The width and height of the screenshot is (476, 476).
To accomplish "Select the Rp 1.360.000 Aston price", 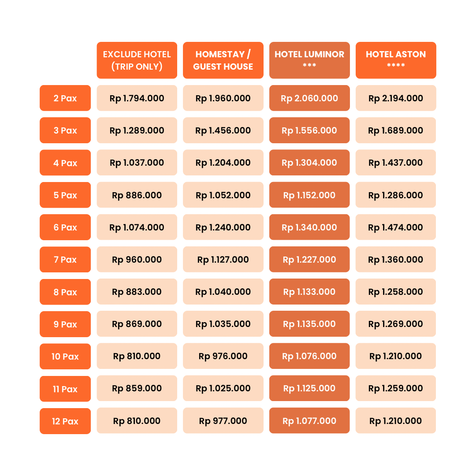I will [396, 259].
